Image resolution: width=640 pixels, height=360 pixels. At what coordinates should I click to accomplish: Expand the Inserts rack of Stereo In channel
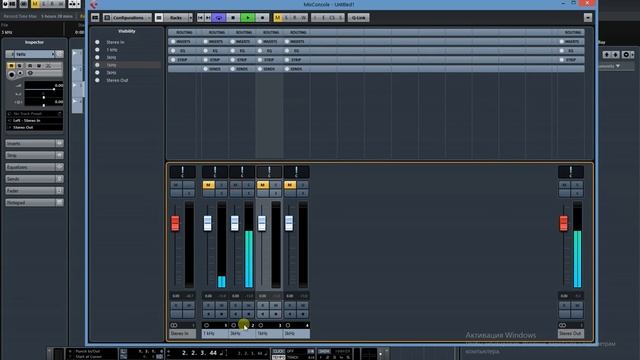[182, 42]
